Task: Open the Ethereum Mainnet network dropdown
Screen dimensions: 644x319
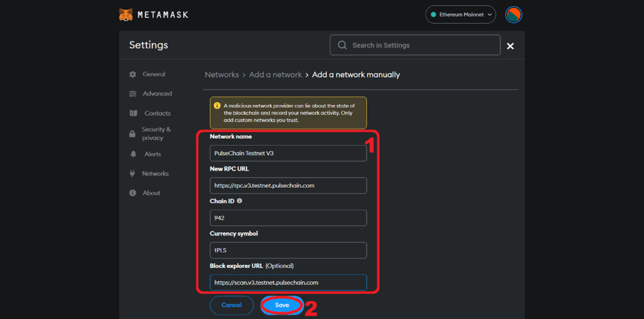Action: coord(460,14)
